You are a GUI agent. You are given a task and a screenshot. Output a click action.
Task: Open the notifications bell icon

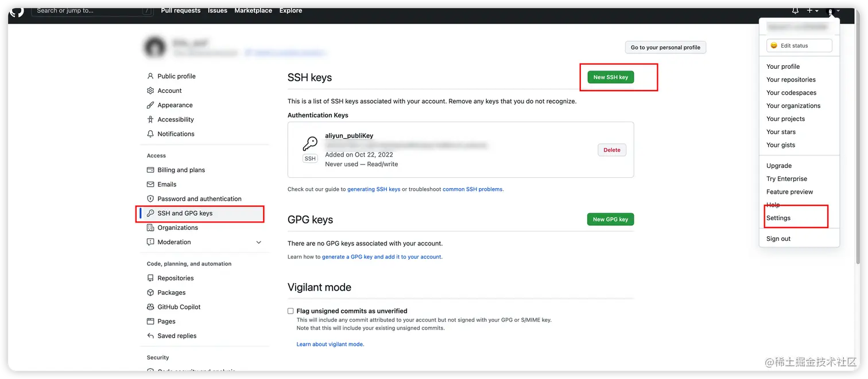(x=795, y=11)
